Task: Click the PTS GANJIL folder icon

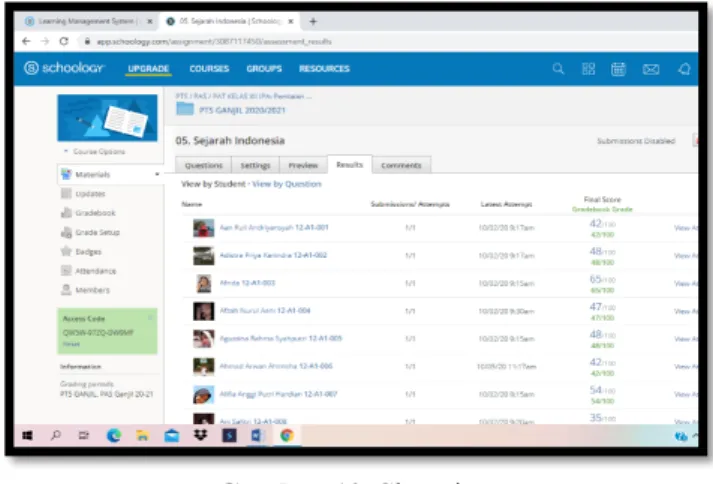Action: (185, 109)
